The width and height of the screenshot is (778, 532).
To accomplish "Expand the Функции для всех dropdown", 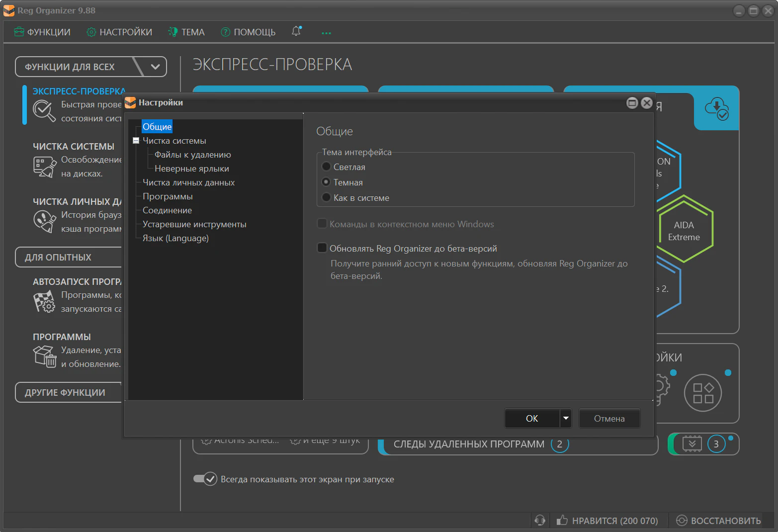I will pyautogui.click(x=155, y=67).
